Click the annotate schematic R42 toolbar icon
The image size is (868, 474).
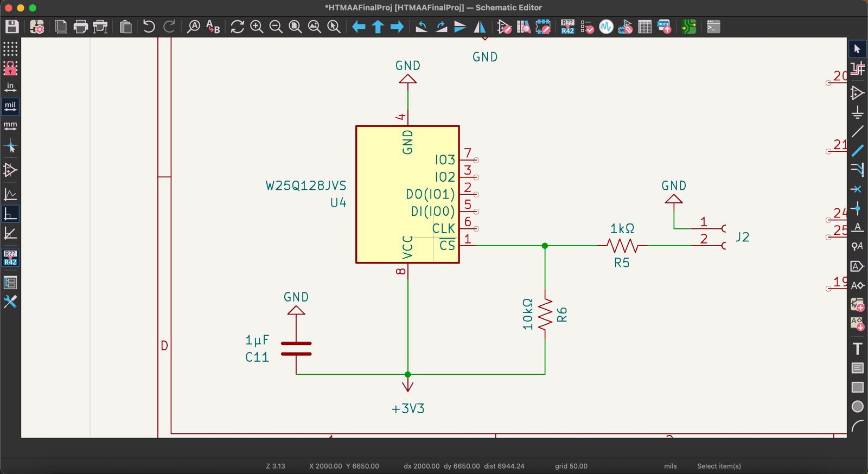click(567, 27)
